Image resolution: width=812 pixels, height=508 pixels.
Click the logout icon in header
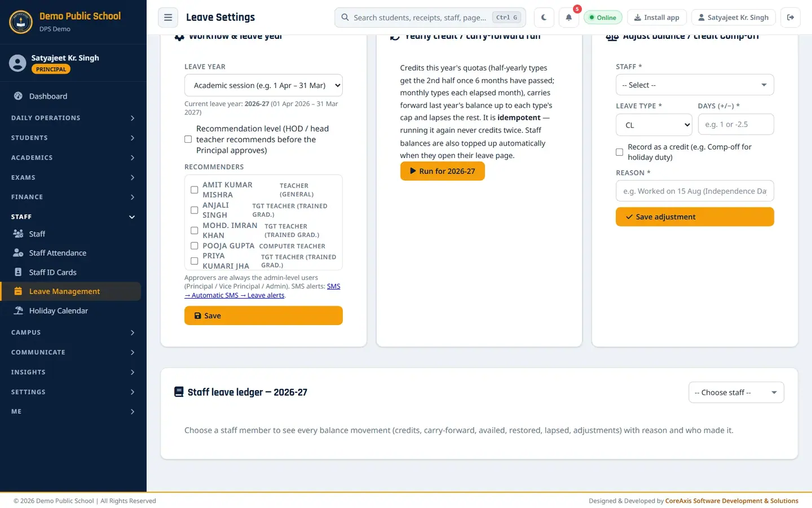(791, 17)
